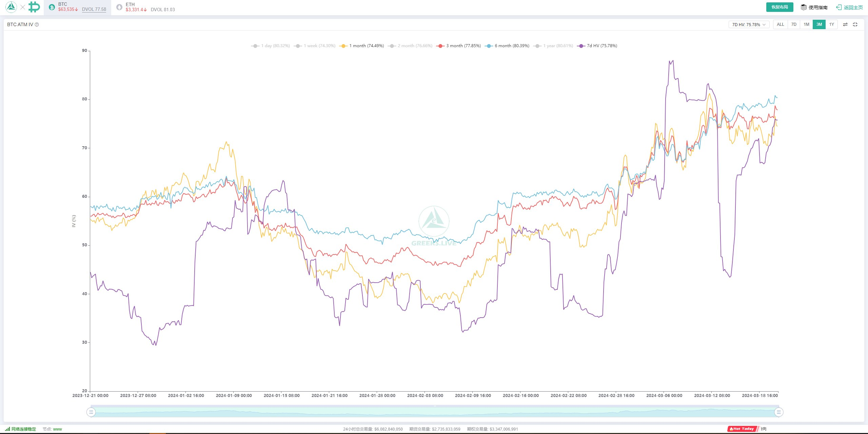Click the swap arrows icon beside 1Y
Viewport: 868px width, 434px height.
(845, 24)
